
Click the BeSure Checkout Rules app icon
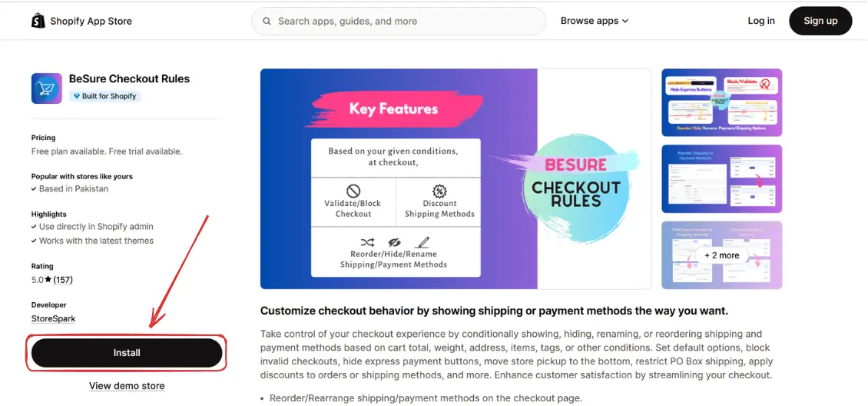(46, 88)
